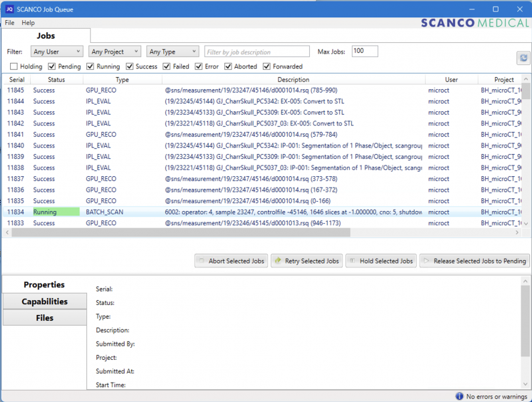Click the Properties panel scroll down arrow
The height and width of the screenshot is (402, 532).
pyautogui.click(x=525, y=384)
